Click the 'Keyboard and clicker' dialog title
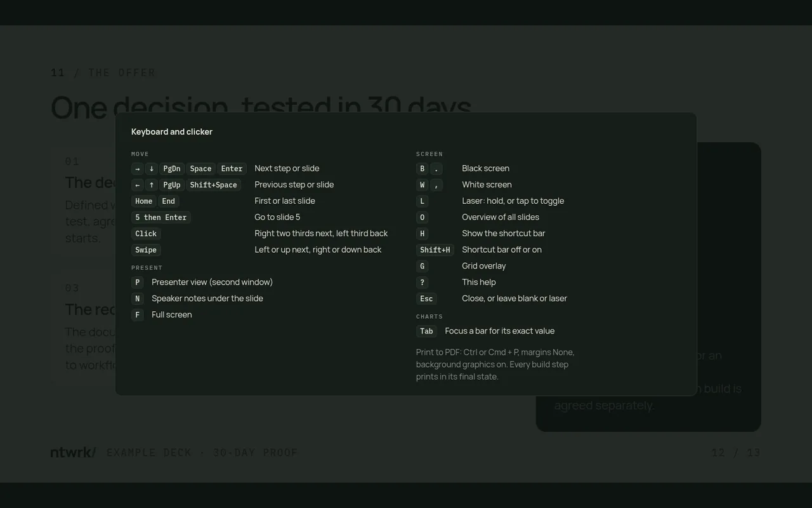Screen dimensions: 812x508 click(172, 132)
